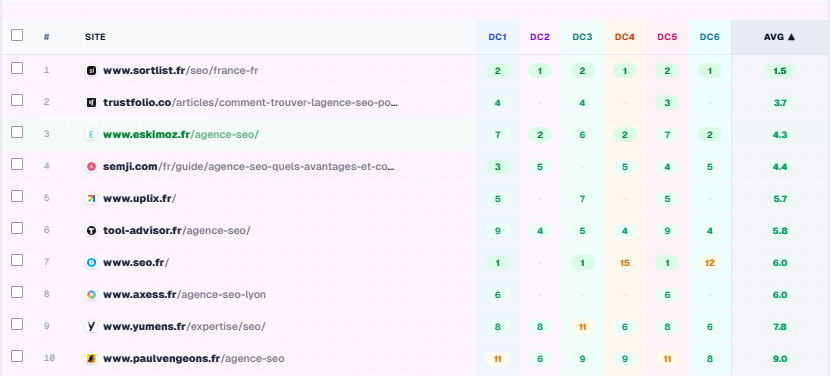Click the DC1 rank 9 in tool-advisor.fr row

pyautogui.click(x=498, y=231)
